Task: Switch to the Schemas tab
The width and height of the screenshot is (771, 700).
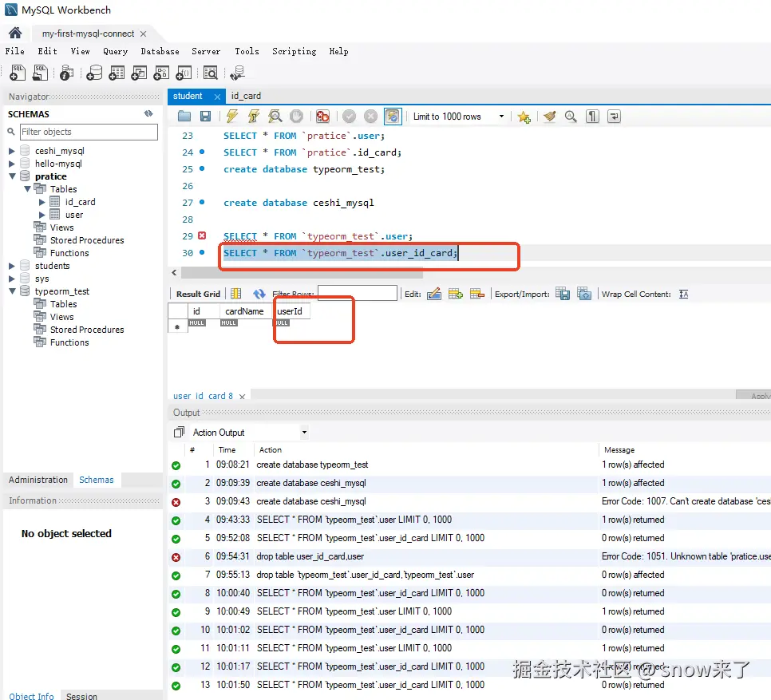Action: click(x=97, y=480)
